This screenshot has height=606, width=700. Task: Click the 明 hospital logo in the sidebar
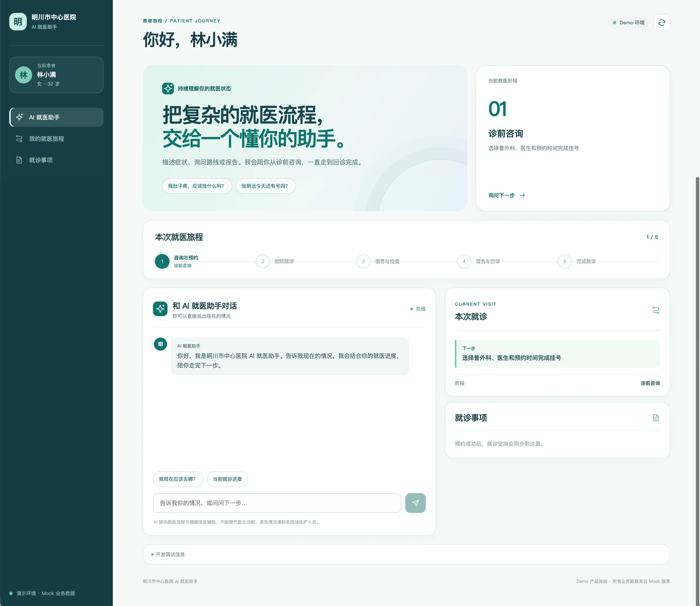pyautogui.click(x=18, y=22)
